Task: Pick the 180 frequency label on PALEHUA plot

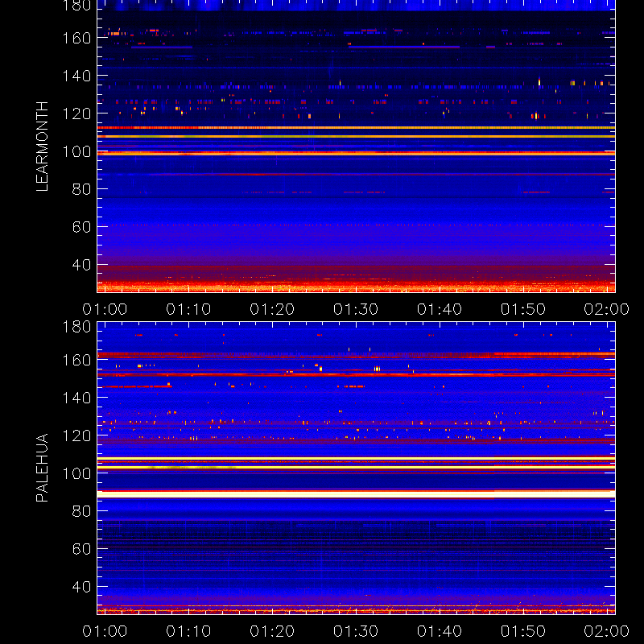Action: 76,327
